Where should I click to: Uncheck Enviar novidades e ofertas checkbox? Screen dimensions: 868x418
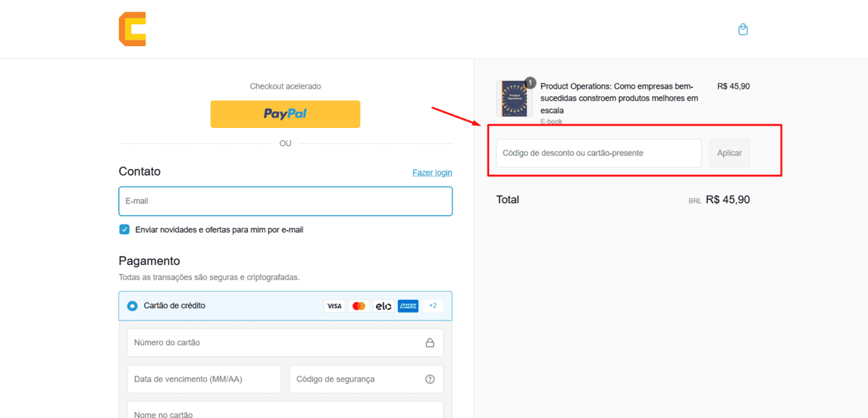point(124,229)
